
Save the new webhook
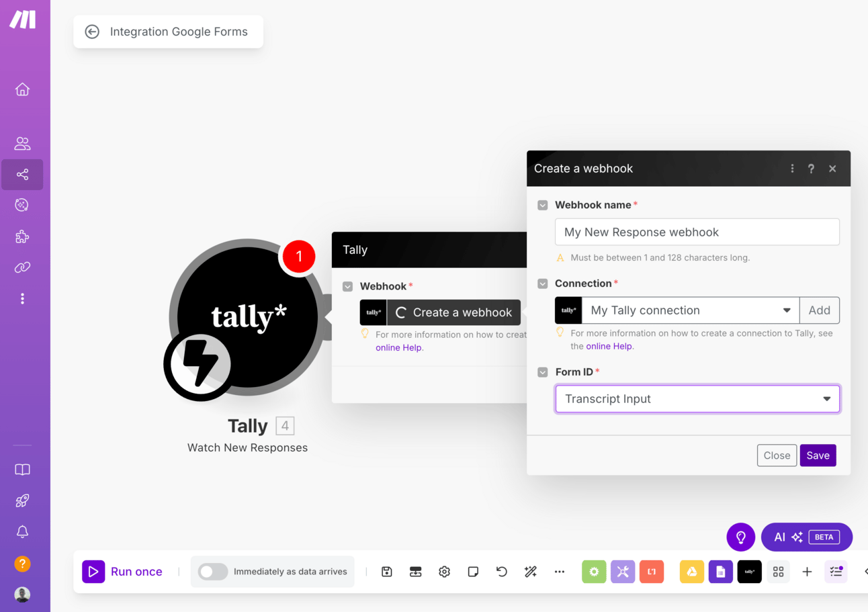tap(818, 455)
